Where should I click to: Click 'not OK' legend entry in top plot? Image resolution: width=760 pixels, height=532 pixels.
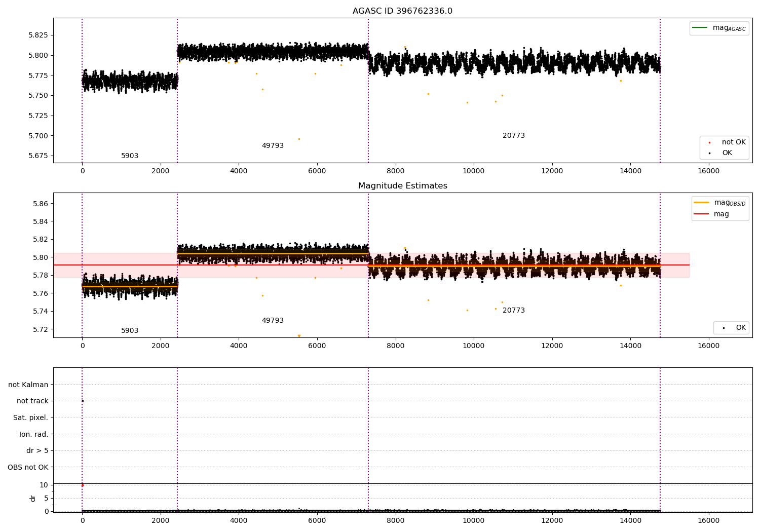734,142
